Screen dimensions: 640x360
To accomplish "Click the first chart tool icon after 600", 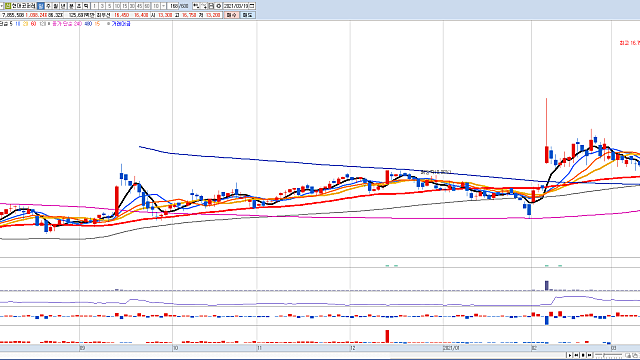I will (196, 6).
